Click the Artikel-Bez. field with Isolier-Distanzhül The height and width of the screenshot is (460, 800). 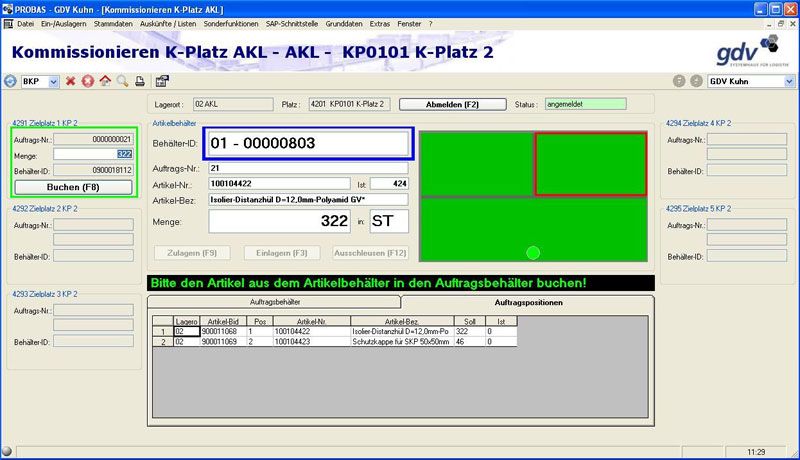coord(308,199)
